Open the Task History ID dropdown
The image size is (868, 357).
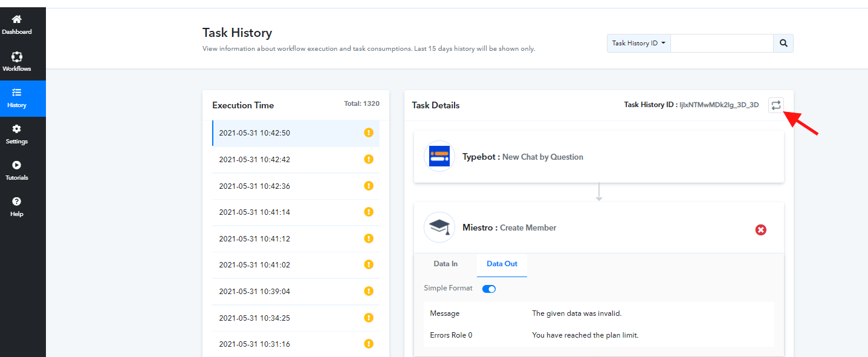click(x=639, y=43)
